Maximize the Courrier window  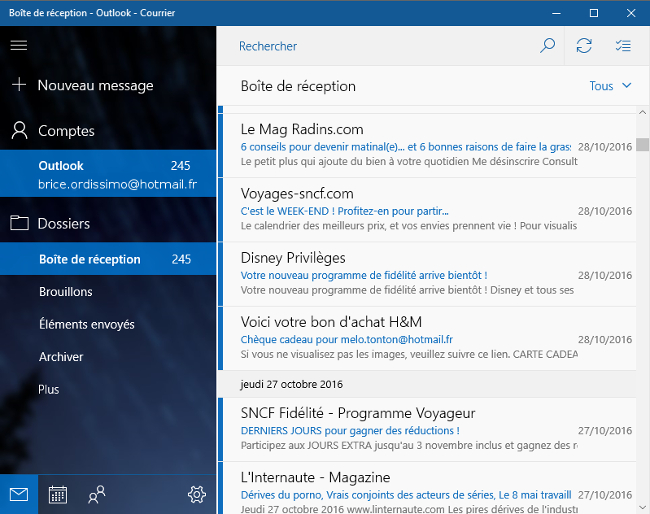[x=594, y=13]
